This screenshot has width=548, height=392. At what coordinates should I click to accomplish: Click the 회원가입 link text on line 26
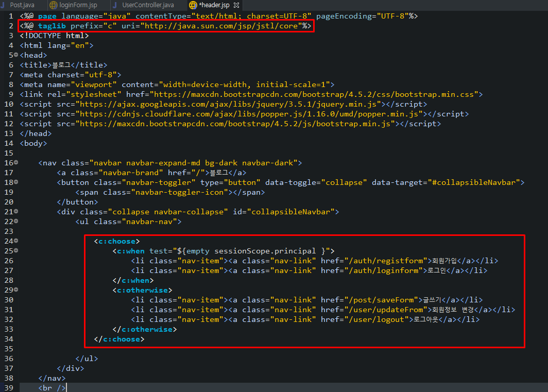[x=444, y=261]
